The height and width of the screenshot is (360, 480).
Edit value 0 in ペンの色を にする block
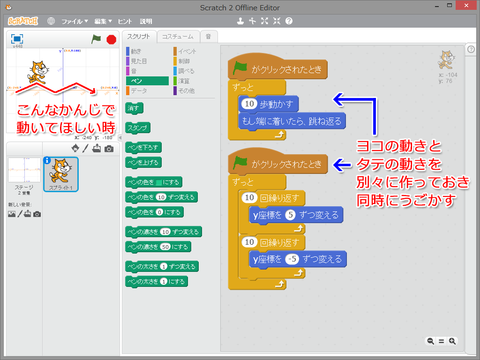[x=159, y=212]
